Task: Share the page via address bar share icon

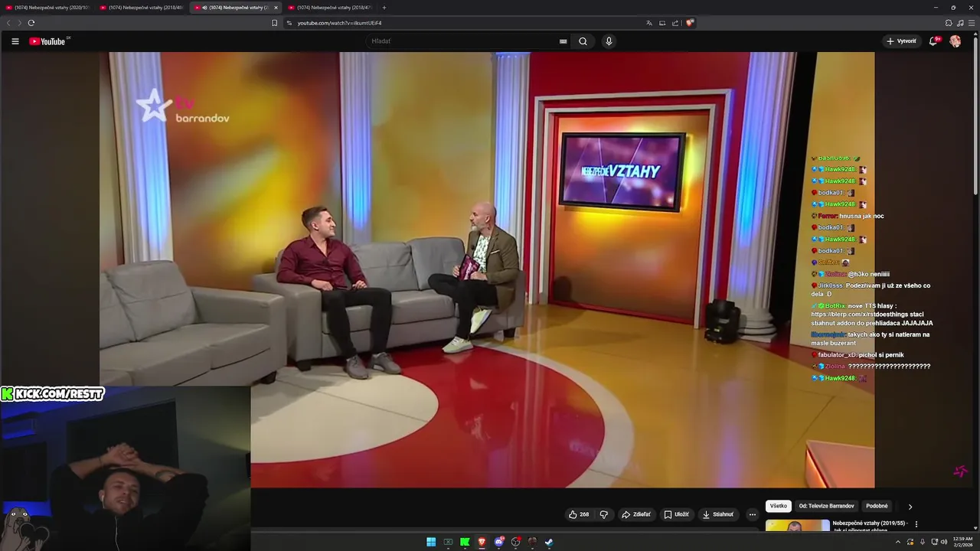Action: 675,23
